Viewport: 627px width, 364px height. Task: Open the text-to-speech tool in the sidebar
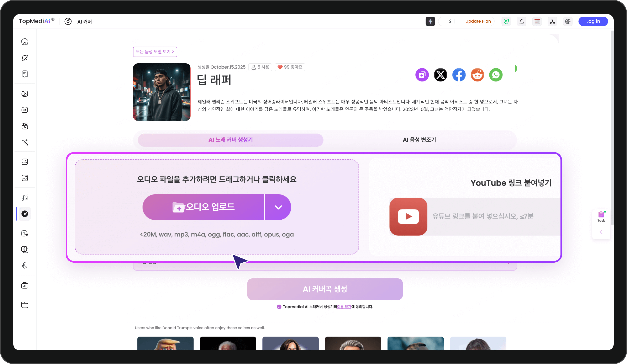25,234
